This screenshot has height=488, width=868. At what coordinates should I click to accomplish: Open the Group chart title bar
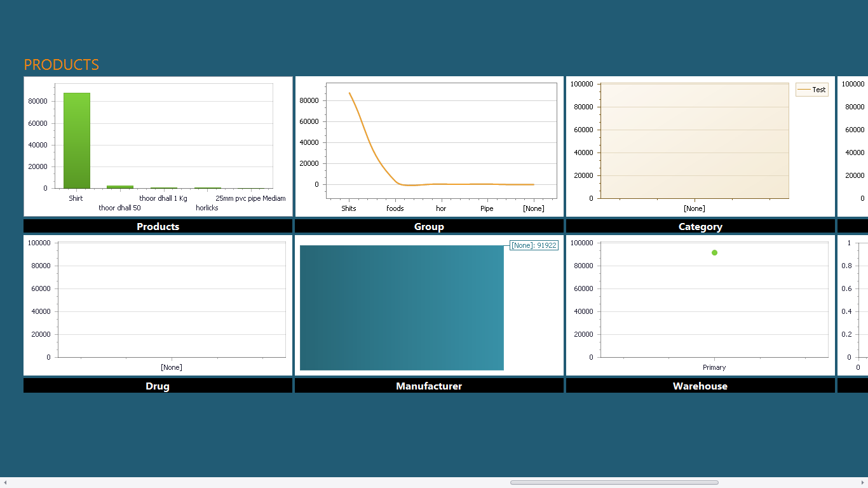pos(429,226)
